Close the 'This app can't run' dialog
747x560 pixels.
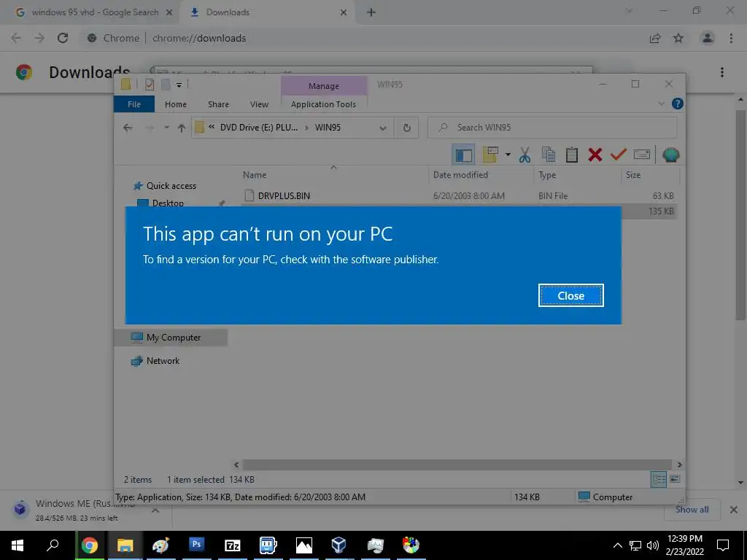point(570,296)
